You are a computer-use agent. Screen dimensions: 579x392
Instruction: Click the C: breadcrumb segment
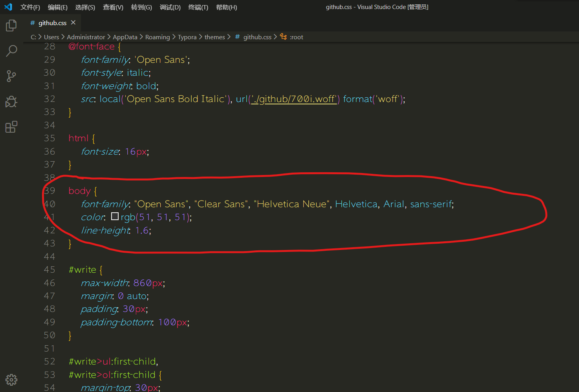coord(33,37)
